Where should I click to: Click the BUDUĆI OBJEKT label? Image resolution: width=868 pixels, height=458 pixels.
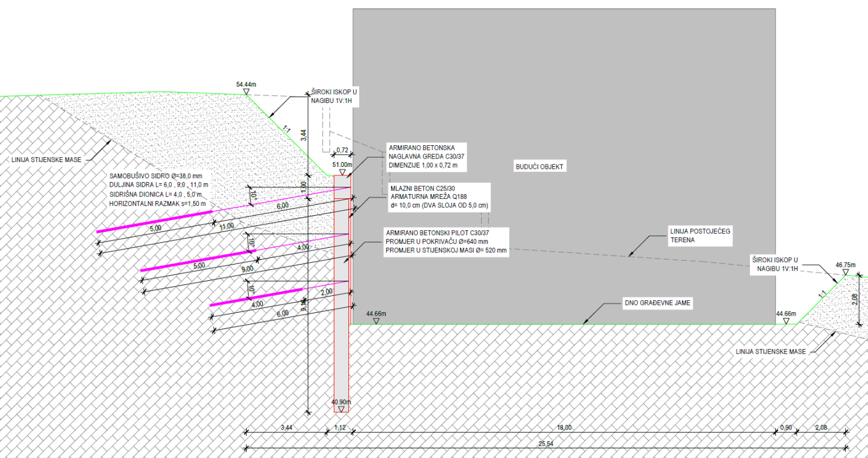tap(539, 166)
